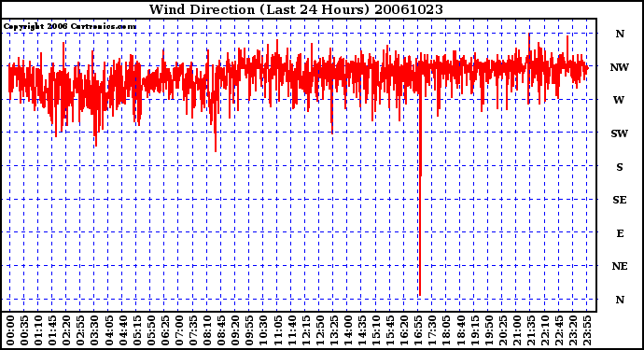Click the '13:25' time axis label
Image resolution: width=644 pixels, height=350 pixels.
(x=333, y=330)
